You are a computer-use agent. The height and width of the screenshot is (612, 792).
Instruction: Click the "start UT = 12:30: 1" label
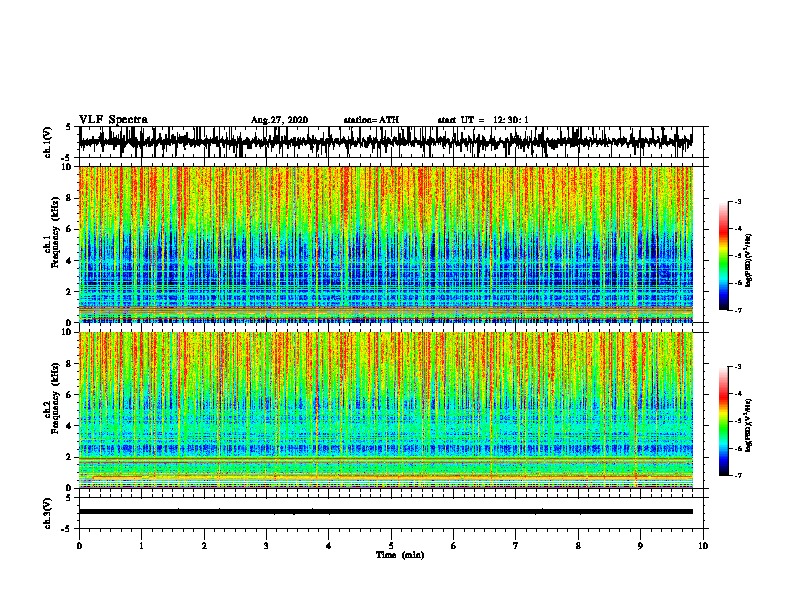pos(483,120)
